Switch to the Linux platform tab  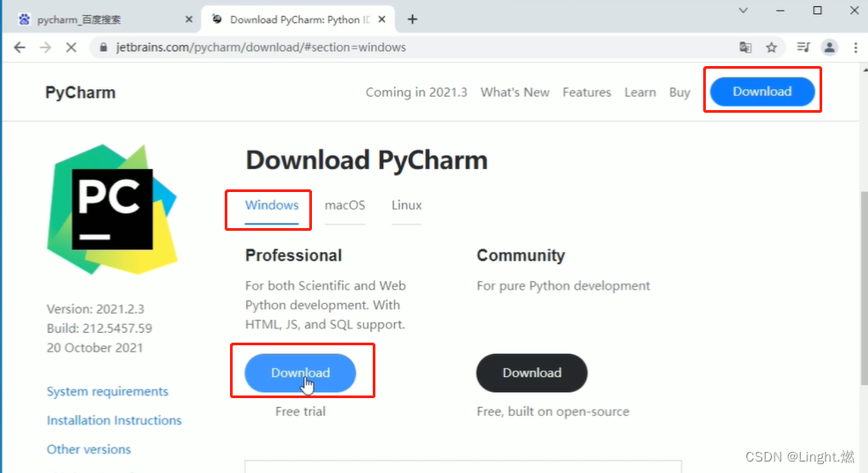pyautogui.click(x=406, y=205)
